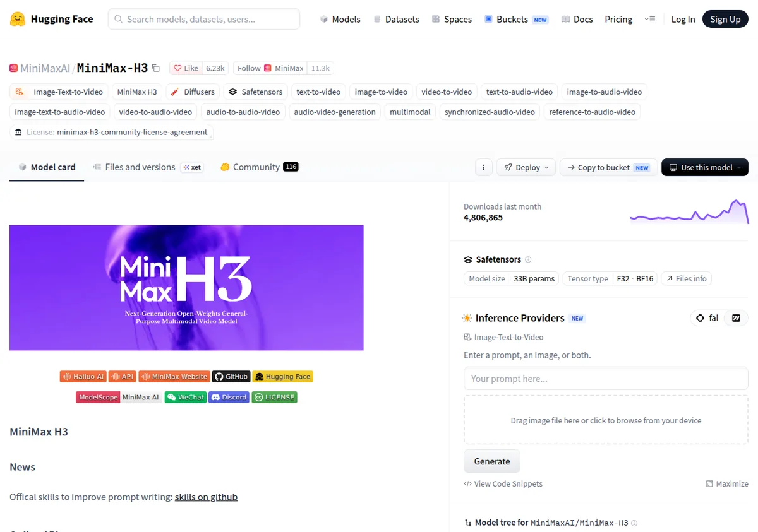The height and width of the screenshot is (532, 758).
Task: Click the Sign Up button
Action: point(725,19)
